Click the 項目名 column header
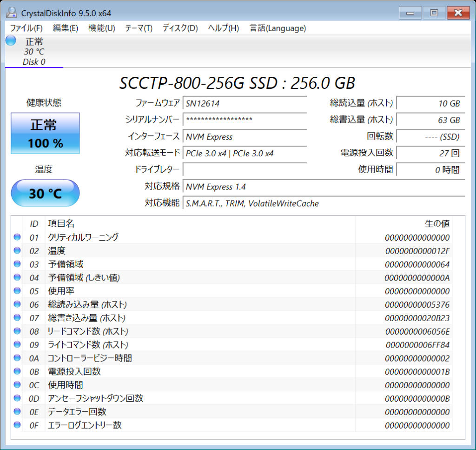The width and height of the screenshot is (476, 450). pos(61,224)
